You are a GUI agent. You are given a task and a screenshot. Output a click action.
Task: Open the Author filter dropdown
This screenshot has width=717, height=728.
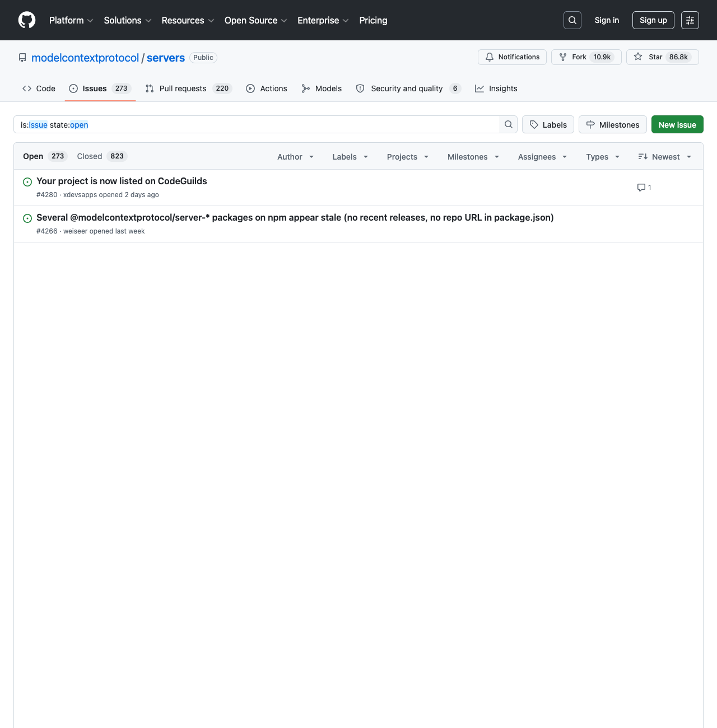pos(296,157)
